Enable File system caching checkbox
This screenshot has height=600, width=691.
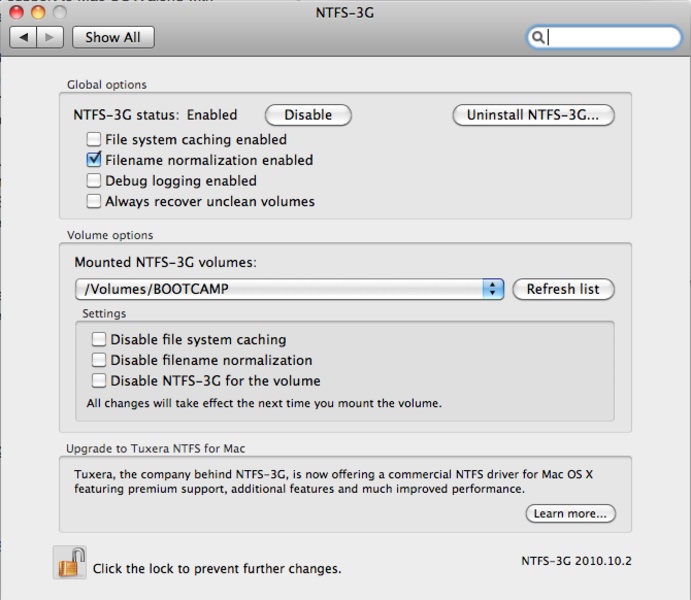click(x=94, y=140)
